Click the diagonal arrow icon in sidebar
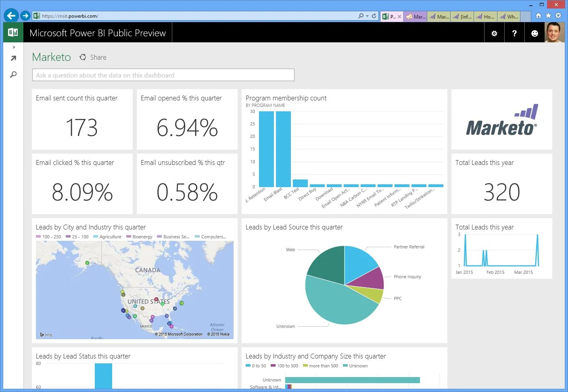 (x=13, y=58)
